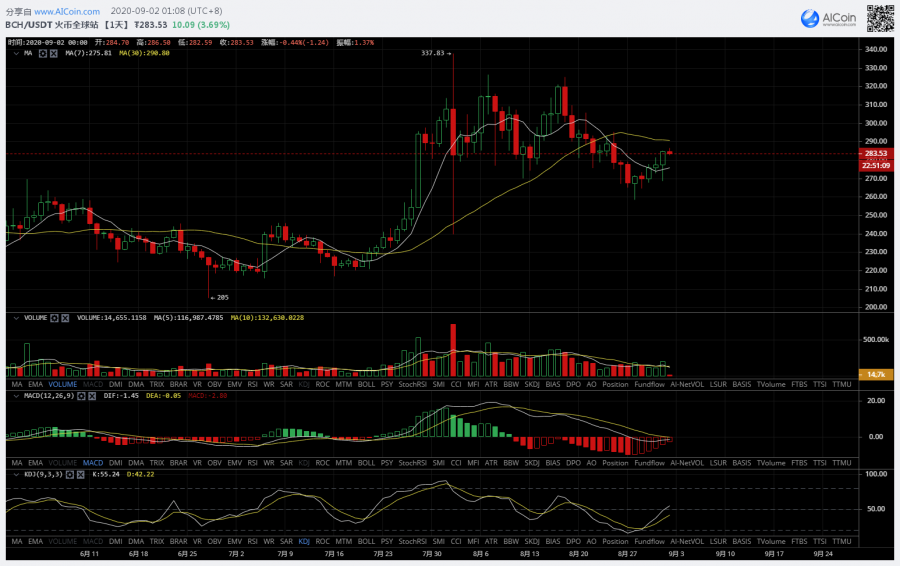Switch volume panel to DMI indicator

[x=116, y=385]
